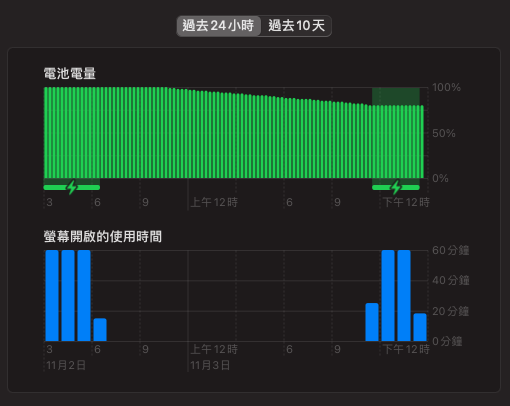This screenshot has height=406, width=510.
Task: Switch to the 過去 10 天 tab
Action: (296, 26)
